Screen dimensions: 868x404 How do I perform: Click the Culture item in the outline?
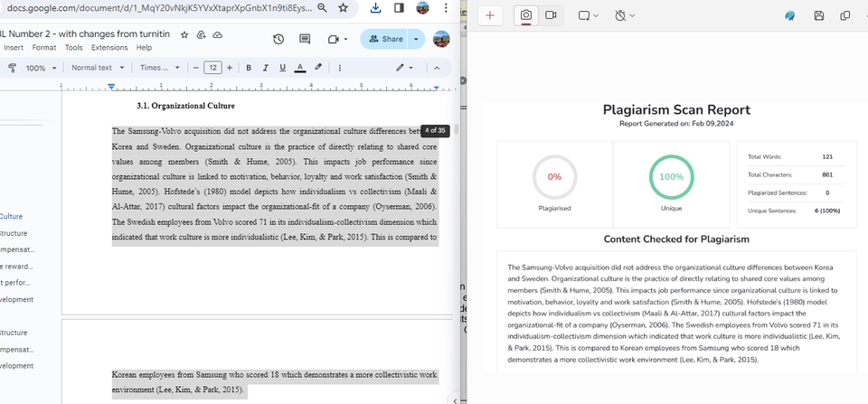(12, 216)
